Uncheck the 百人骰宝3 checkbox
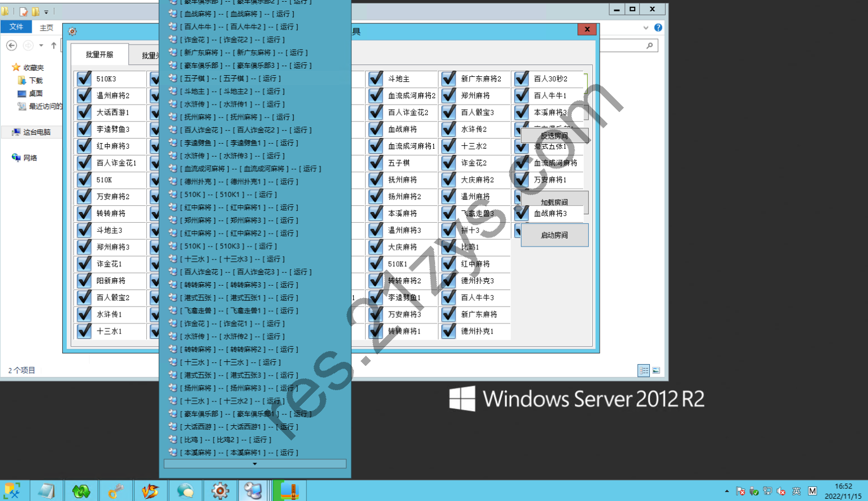 click(x=449, y=113)
